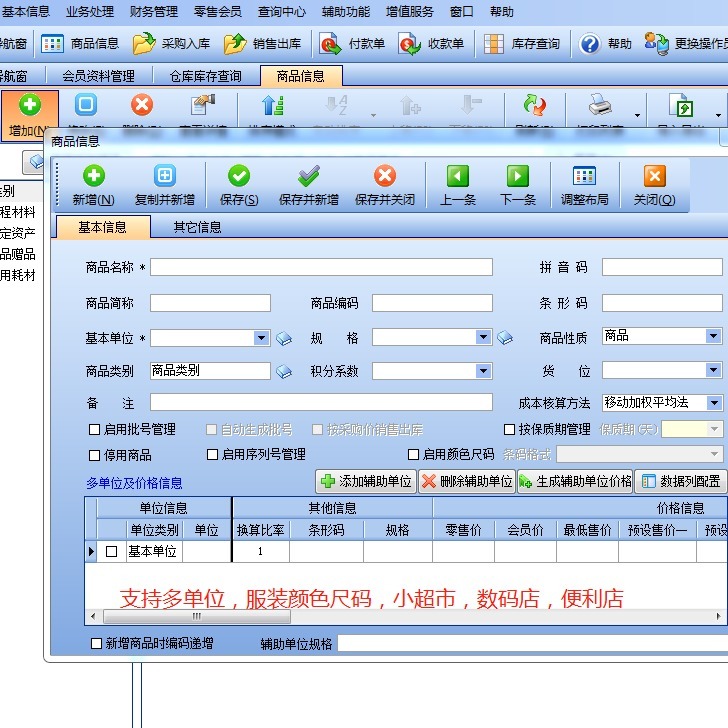This screenshot has width=728, height=728.
Task: Click the 商品编码 input field
Action: [432, 303]
